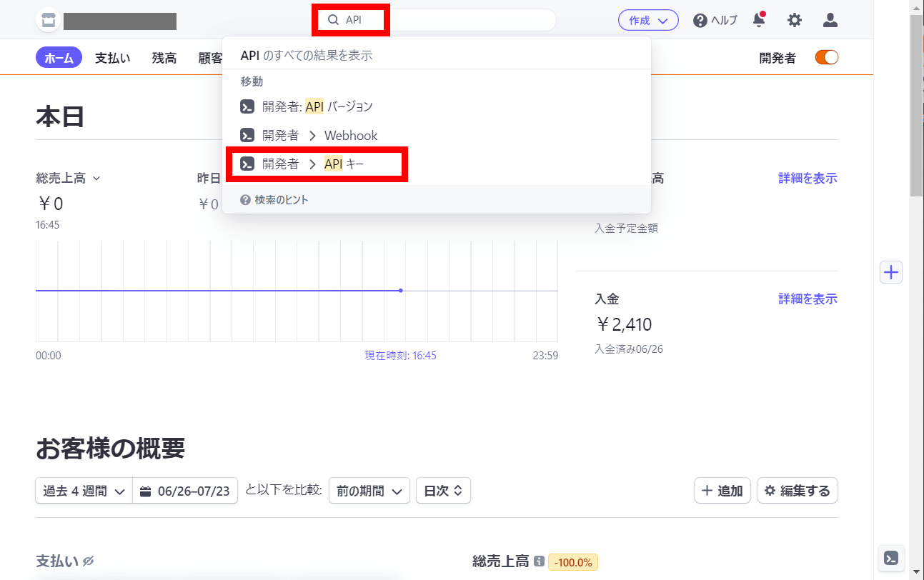Open the notifications bell

tap(759, 20)
